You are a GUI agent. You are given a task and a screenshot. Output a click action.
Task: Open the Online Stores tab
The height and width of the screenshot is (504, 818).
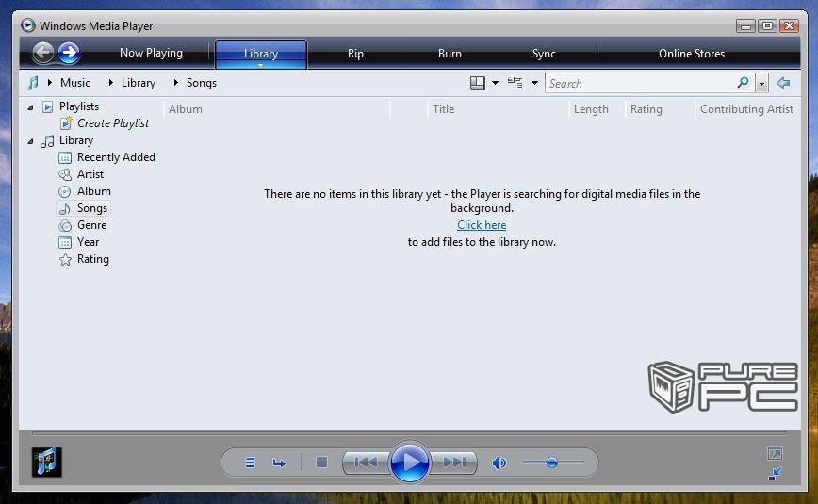coord(692,53)
